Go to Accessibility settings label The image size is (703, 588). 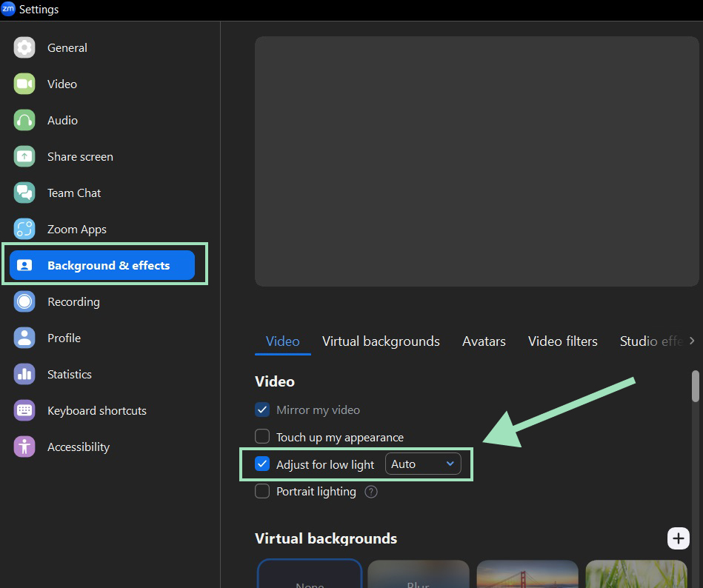pos(79,447)
